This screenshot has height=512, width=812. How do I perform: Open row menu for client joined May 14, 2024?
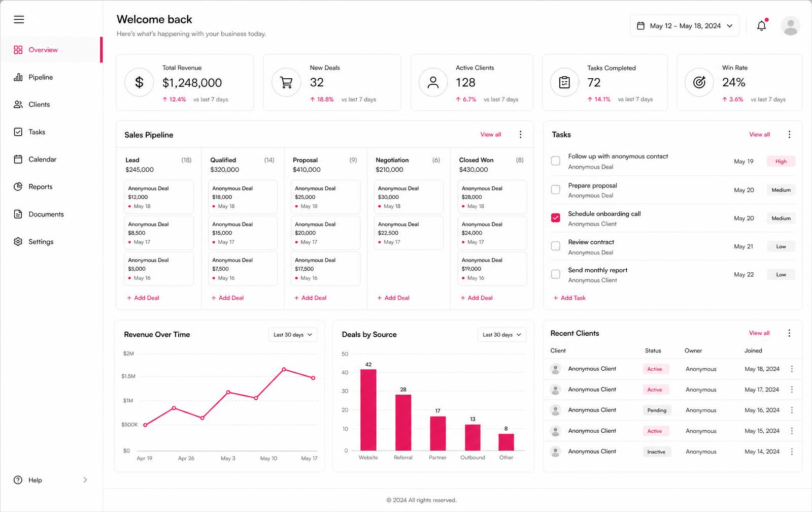(x=792, y=452)
